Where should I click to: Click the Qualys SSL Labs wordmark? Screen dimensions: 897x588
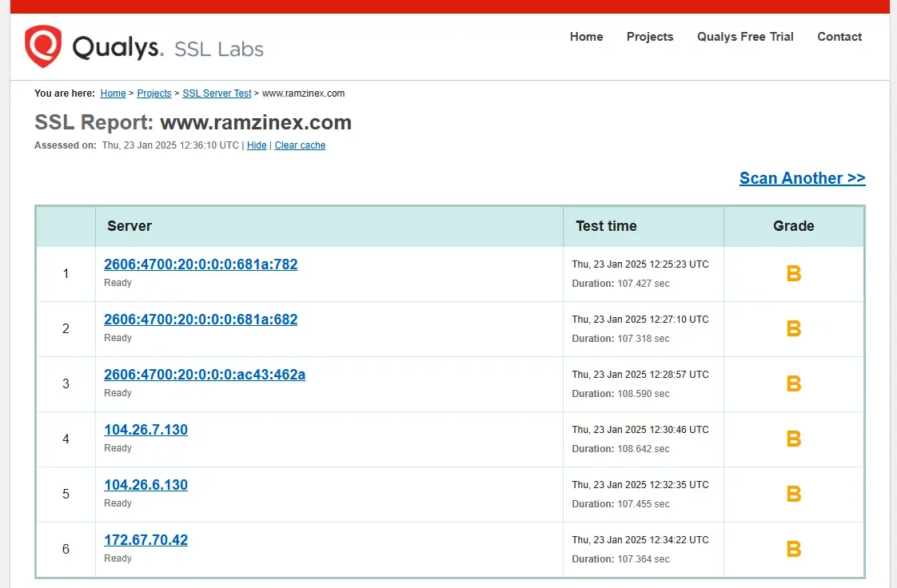coord(168,48)
